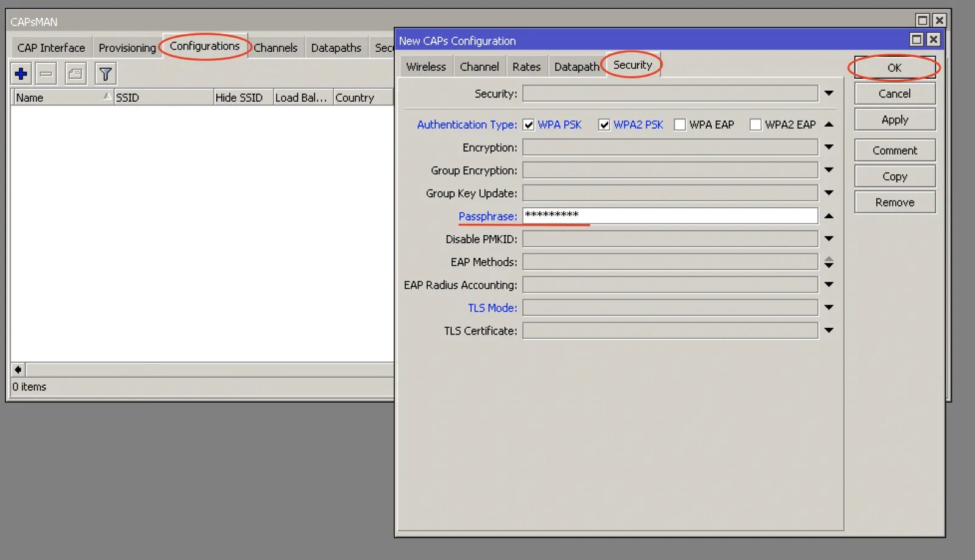Screen dimensions: 975x560
Task: Click the Encryption input field
Action: [670, 147]
